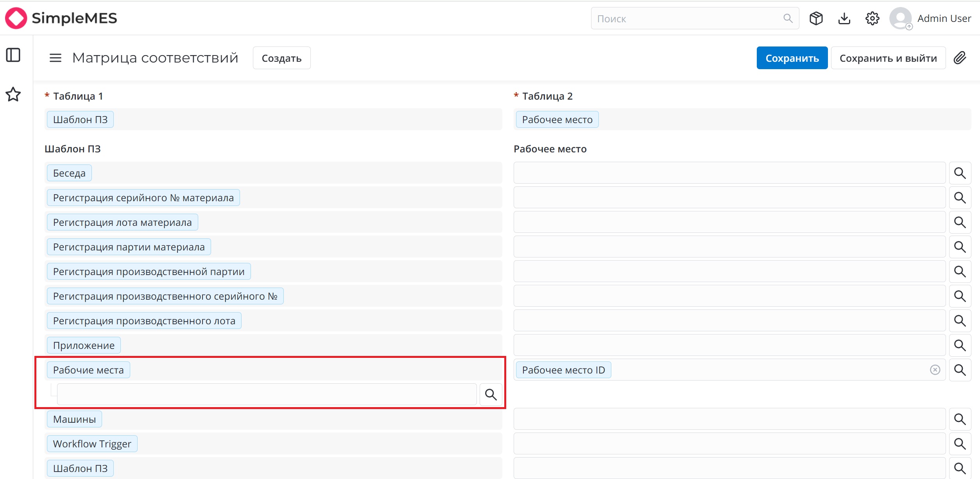Open lookup search for Приложение row
This screenshot has width=980, height=479.
tap(960, 345)
